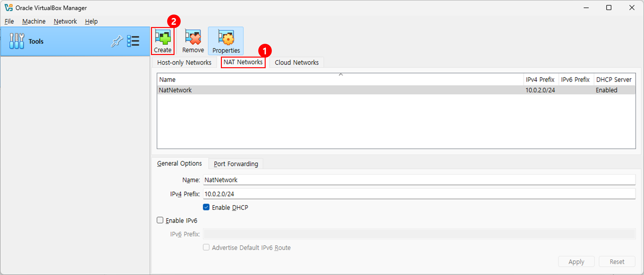Screen dimensions: 644x275
Task: Click the Reset button
Action: tap(617, 261)
